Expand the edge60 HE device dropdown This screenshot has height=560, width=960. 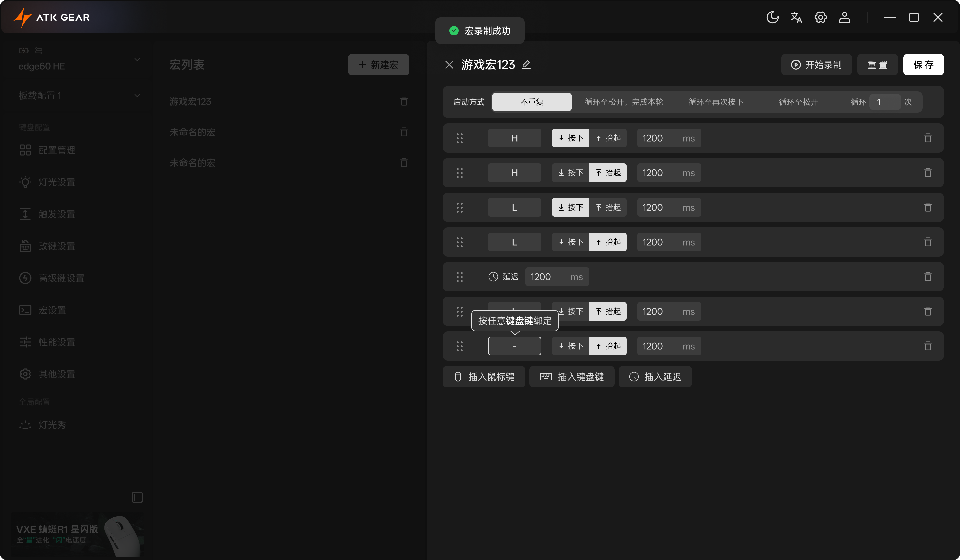(x=137, y=60)
